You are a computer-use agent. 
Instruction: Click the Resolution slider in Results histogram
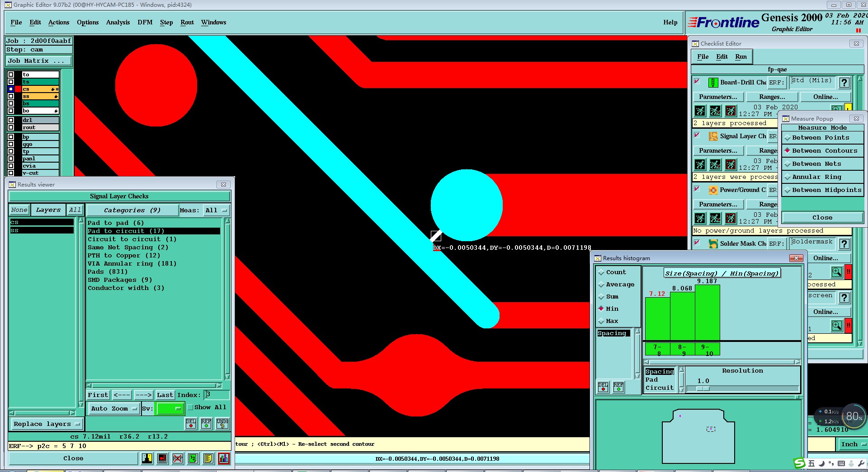742,388
